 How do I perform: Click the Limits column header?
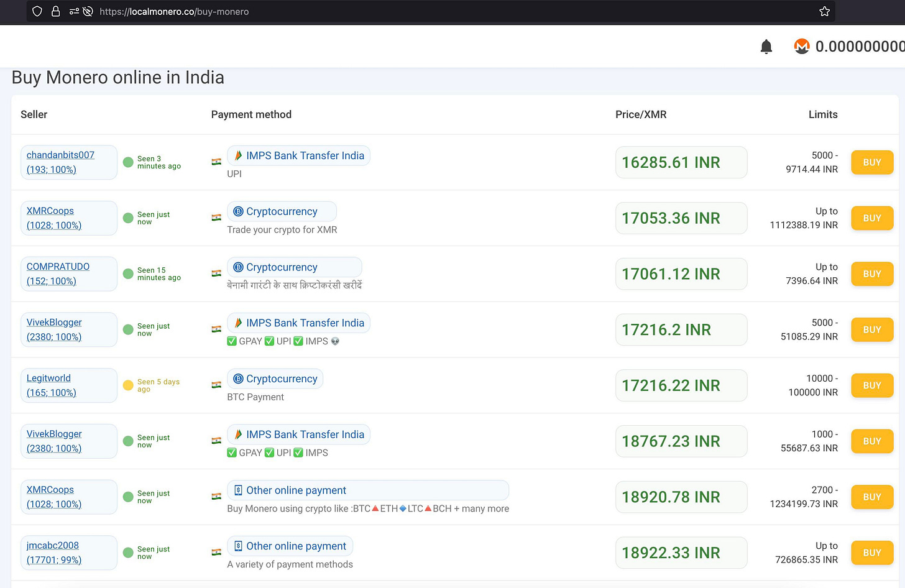tap(823, 114)
